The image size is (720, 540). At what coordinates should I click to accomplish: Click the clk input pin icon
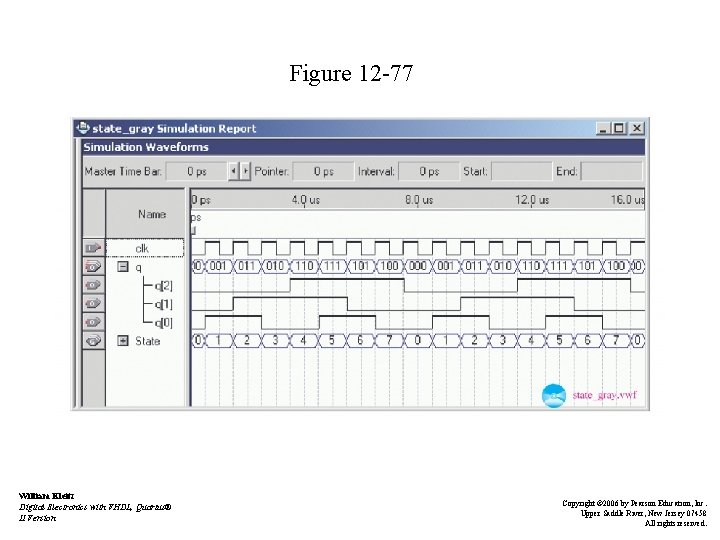pos(93,248)
